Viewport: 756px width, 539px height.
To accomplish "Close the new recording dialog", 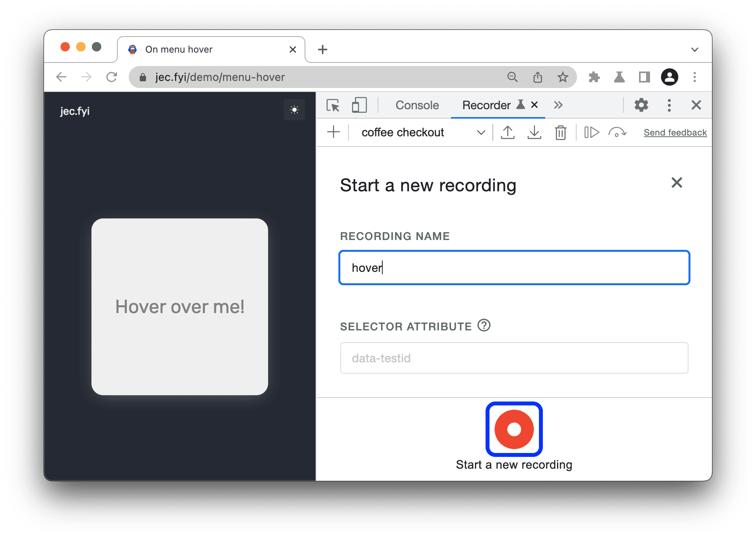I will click(x=676, y=183).
